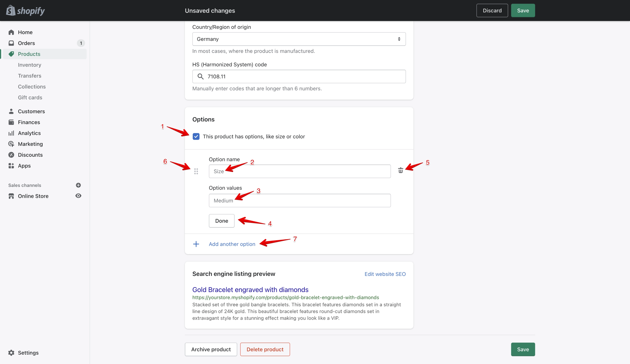630x364 pixels.
Task: Open Country/Region of origin dropdown
Action: [x=299, y=39]
